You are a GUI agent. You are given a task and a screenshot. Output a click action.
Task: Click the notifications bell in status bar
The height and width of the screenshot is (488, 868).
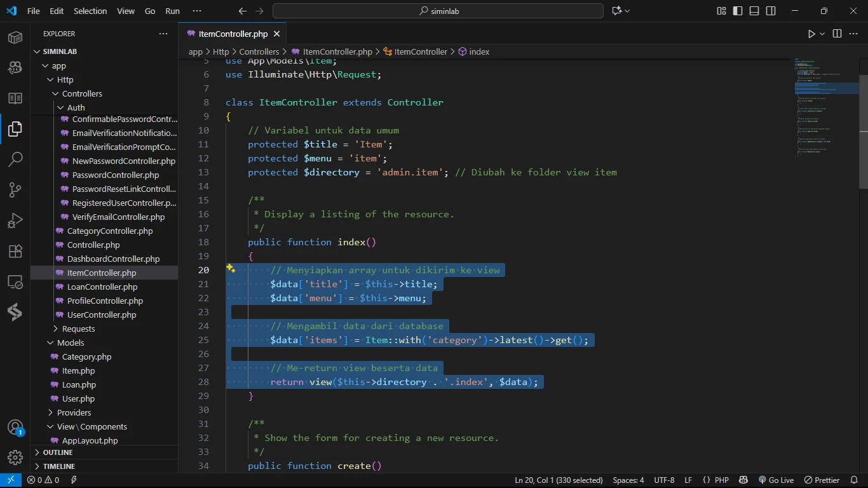[x=853, y=480]
